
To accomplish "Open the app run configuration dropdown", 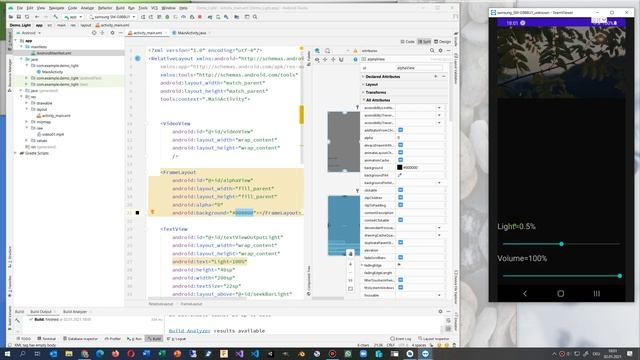I will (73, 17).
